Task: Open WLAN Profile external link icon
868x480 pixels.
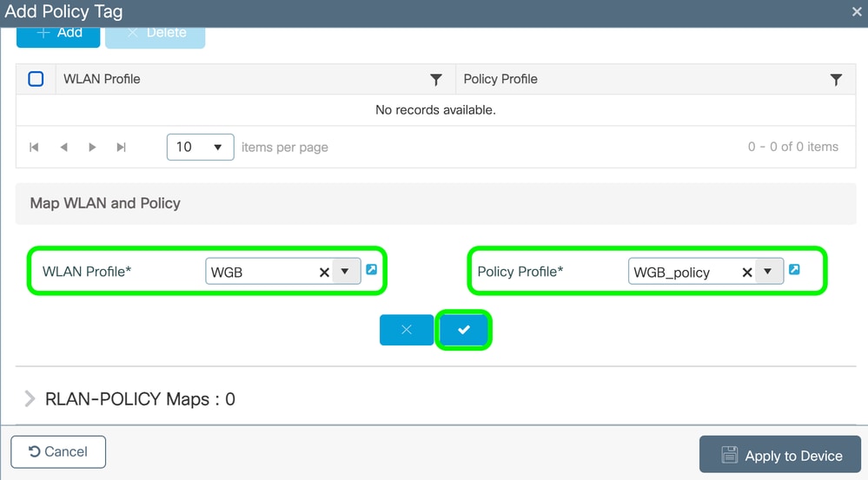Action: [372, 269]
